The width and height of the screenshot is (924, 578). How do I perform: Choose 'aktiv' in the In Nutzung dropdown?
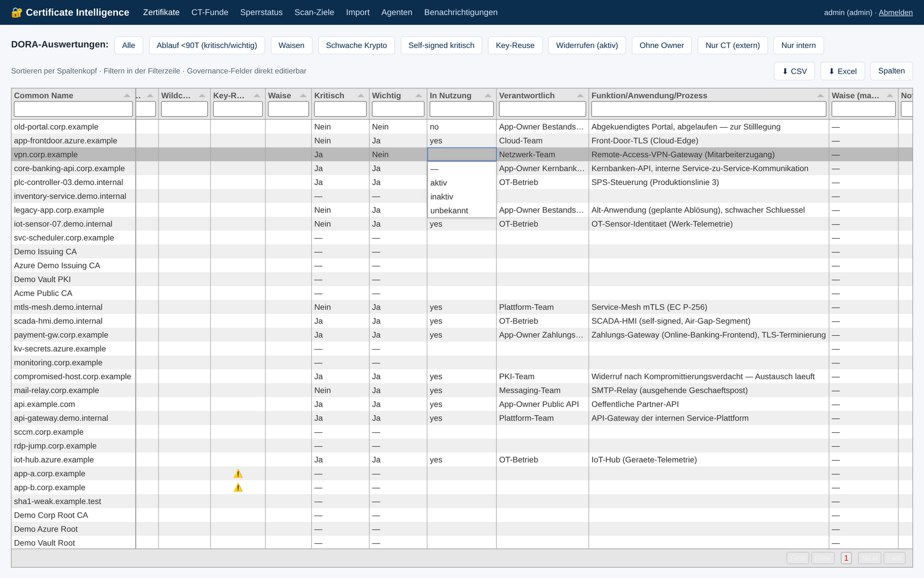point(461,183)
